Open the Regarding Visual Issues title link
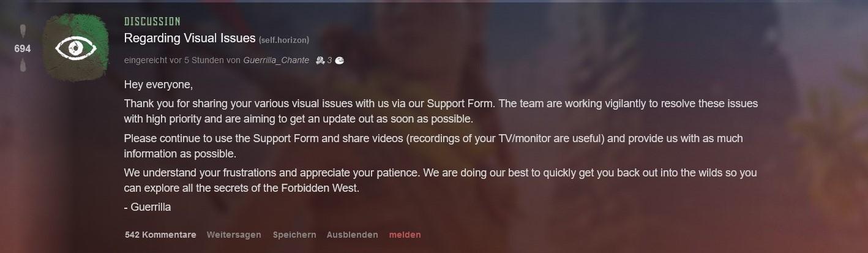The image size is (868, 253). click(190, 38)
